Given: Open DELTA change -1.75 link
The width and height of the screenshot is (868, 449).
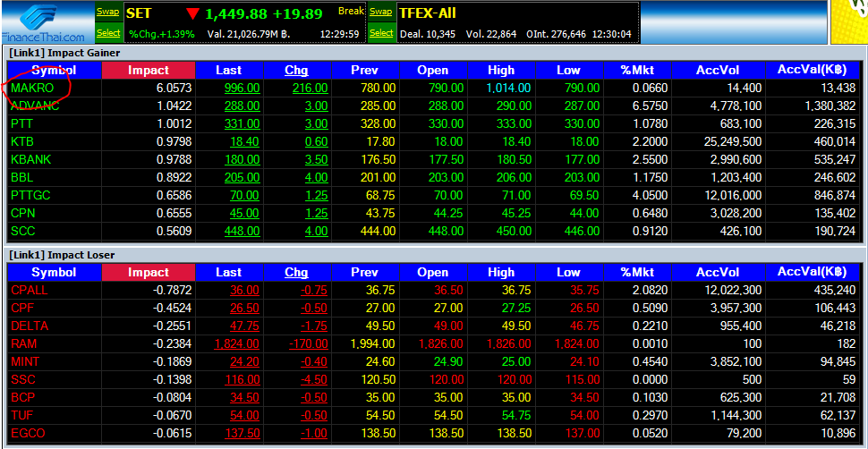Looking at the screenshot, I should tap(314, 326).
